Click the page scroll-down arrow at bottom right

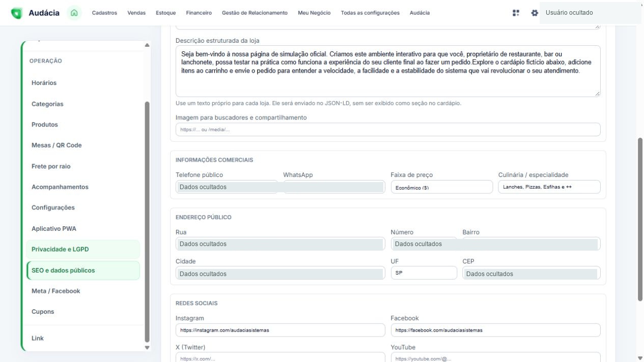pyautogui.click(x=640, y=358)
